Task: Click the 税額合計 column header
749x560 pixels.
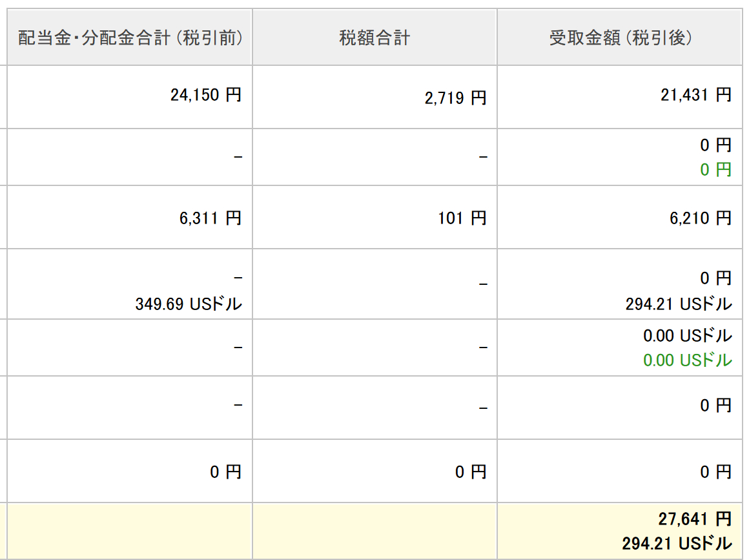Action: [x=374, y=38]
